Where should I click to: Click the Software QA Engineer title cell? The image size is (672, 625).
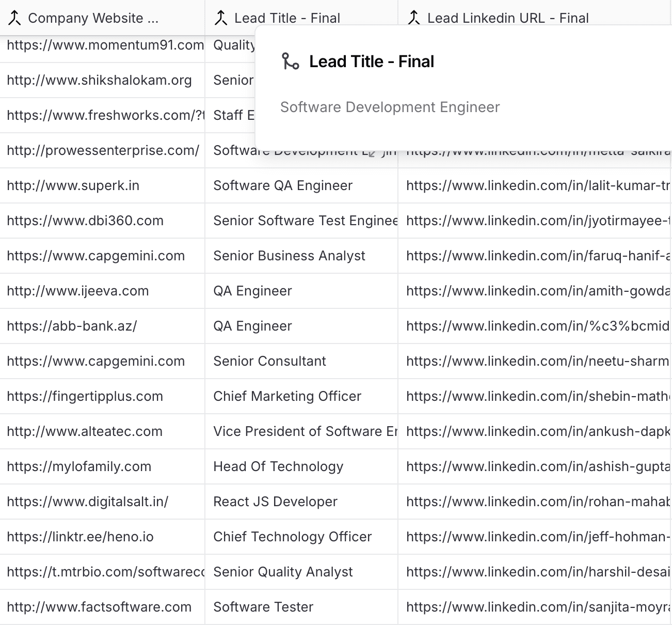(301, 185)
